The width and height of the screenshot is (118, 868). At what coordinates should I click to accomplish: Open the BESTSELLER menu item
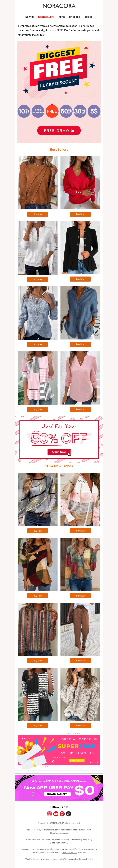pos(46,17)
